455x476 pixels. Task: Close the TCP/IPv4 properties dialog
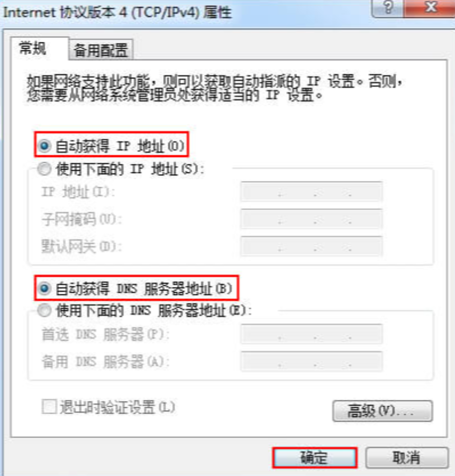click(x=430, y=8)
